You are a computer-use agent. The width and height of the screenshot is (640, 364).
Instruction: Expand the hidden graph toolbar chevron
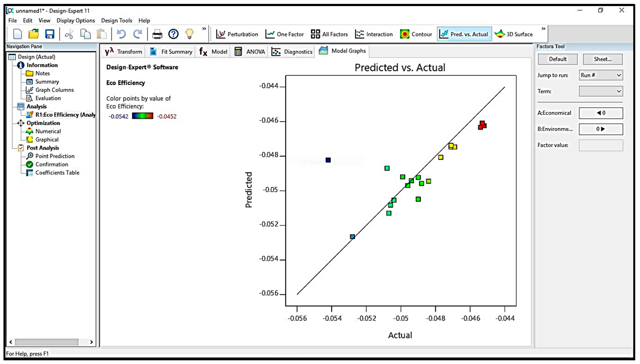pyautogui.click(x=543, y=29)
